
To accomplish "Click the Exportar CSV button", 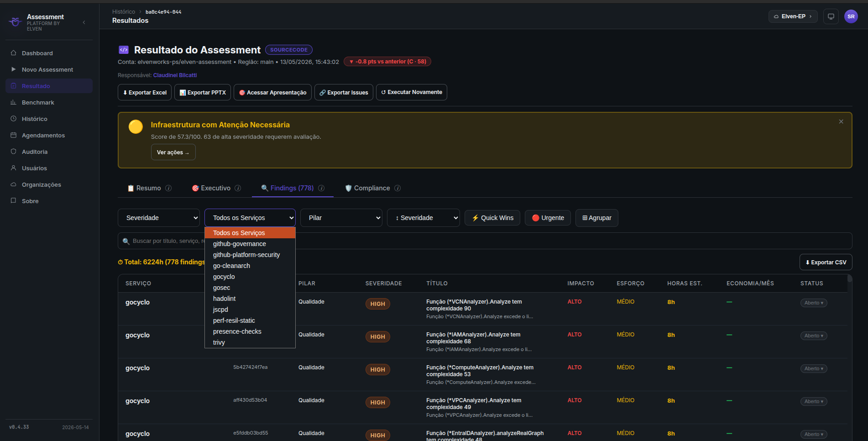I will pyautogui.click(x=826, y=262).
